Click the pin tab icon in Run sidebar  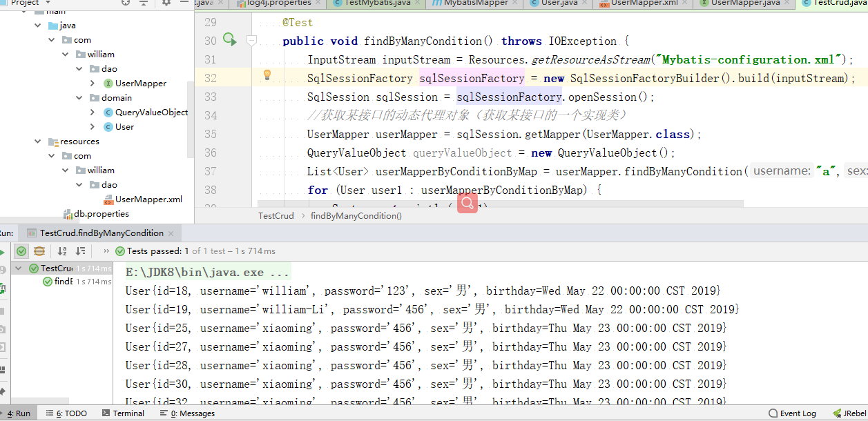[x=3, y=393]
